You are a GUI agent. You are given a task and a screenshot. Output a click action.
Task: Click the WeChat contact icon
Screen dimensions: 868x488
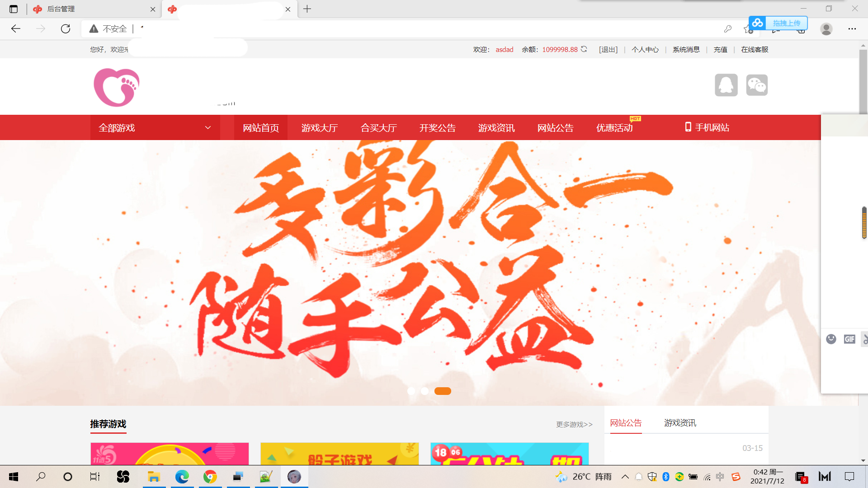pyautogui.click(x=757, y=85)
